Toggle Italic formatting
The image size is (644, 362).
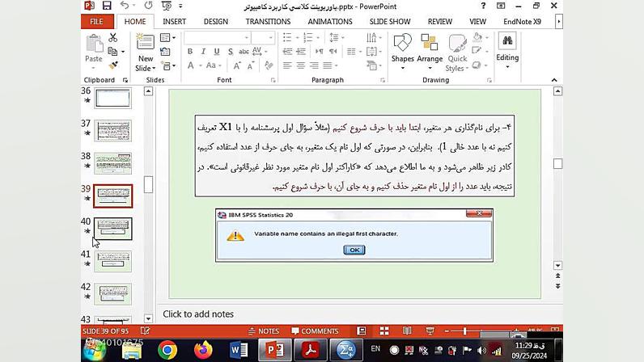click(x=203, y=52)
